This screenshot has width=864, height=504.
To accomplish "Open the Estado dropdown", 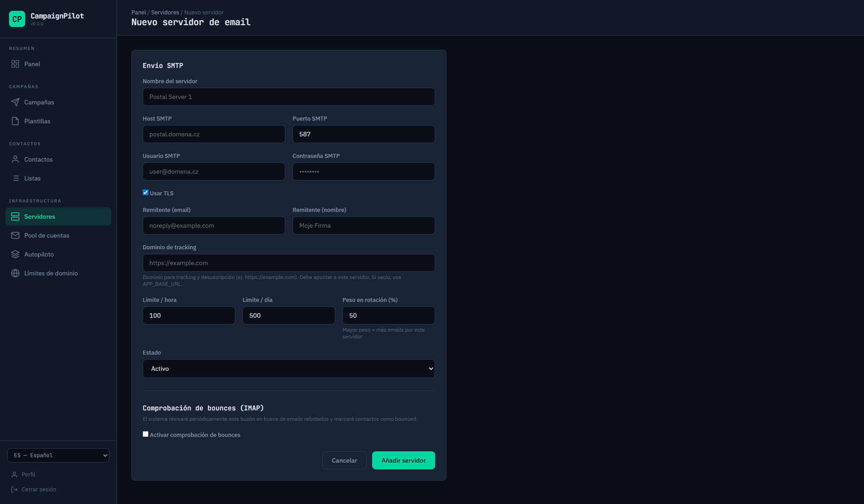I will pos(289,369).
